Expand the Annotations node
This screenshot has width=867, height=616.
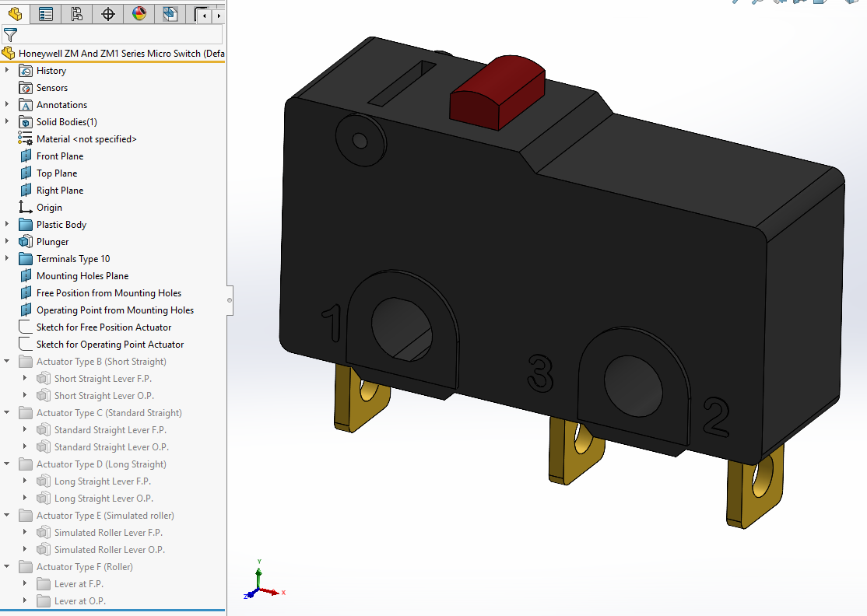[x=7, y=104]
